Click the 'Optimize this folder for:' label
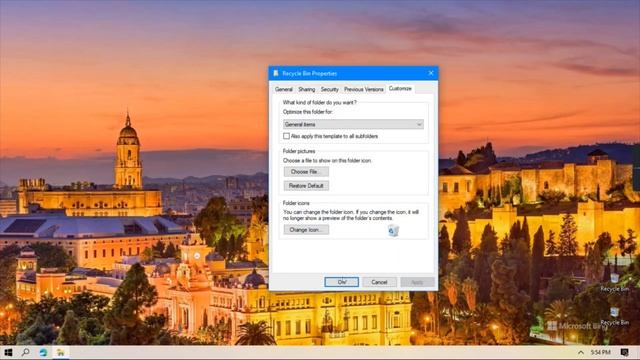 click(x=308, y=112)
